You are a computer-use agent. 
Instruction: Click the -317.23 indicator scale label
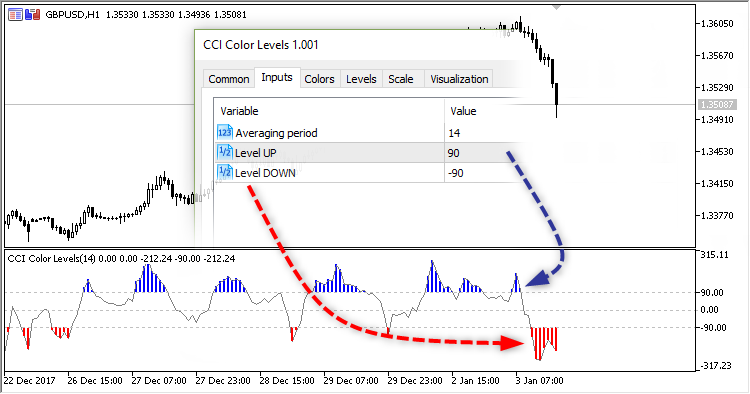[716, 366]
